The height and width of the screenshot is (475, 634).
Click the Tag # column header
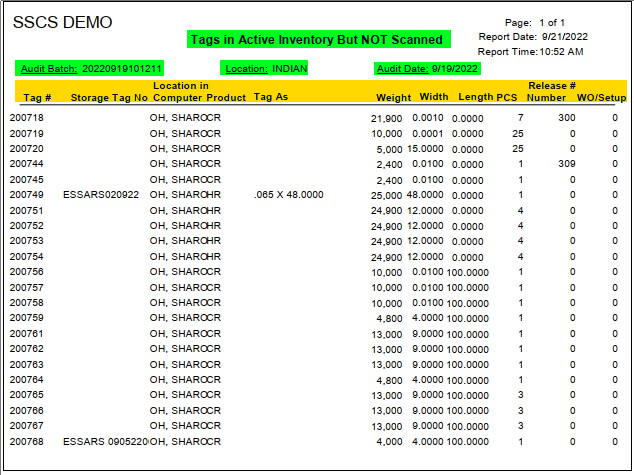point(37,98)
